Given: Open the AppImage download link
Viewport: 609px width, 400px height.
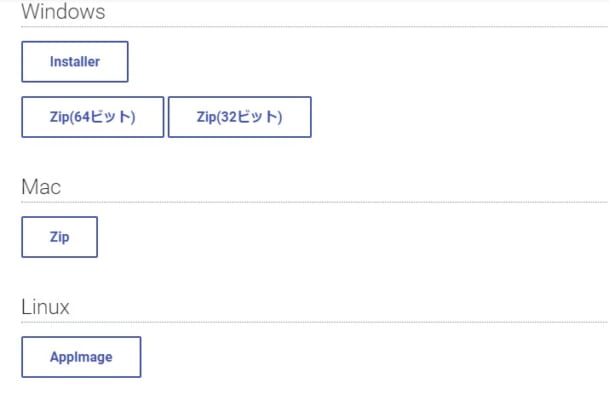Looking at the screenshot, I should [81, 357].
